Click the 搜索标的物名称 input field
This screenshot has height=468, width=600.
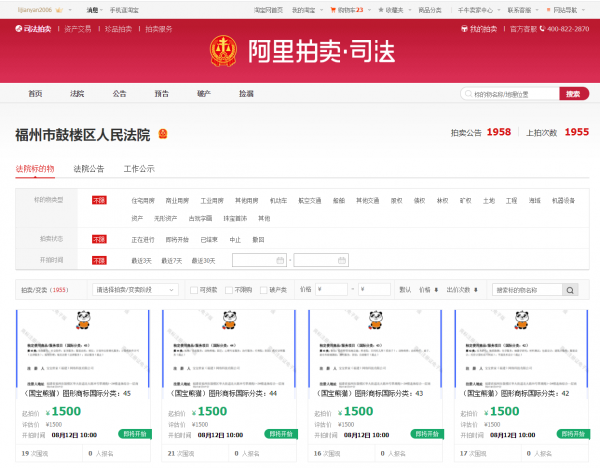[x=527, y=290]
